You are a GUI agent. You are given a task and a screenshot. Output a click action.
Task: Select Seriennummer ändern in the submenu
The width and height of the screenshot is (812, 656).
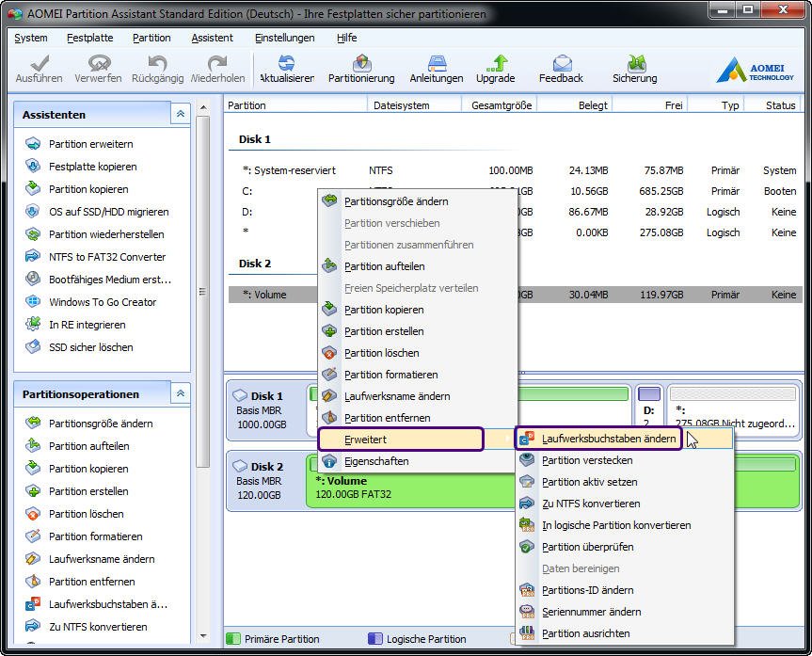625,612
